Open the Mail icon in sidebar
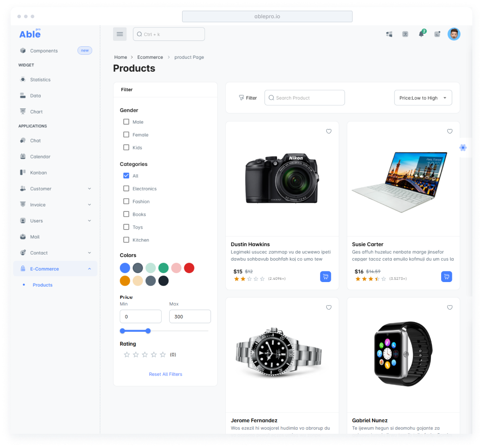This screenshot has height=448, width=483. 23,237
